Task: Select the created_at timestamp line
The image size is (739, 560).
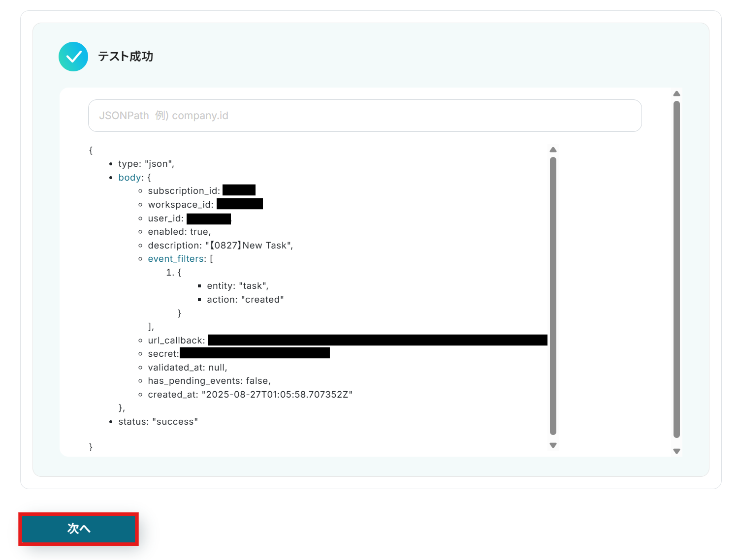Action: [250, 395]
